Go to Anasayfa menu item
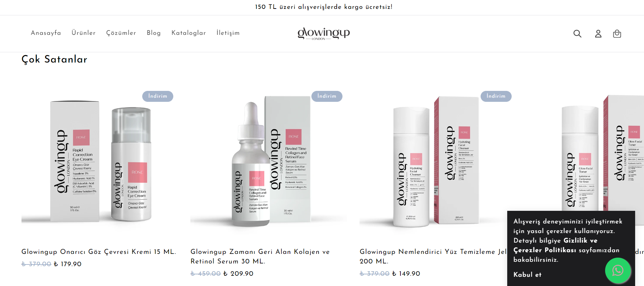 click(46, 33)
